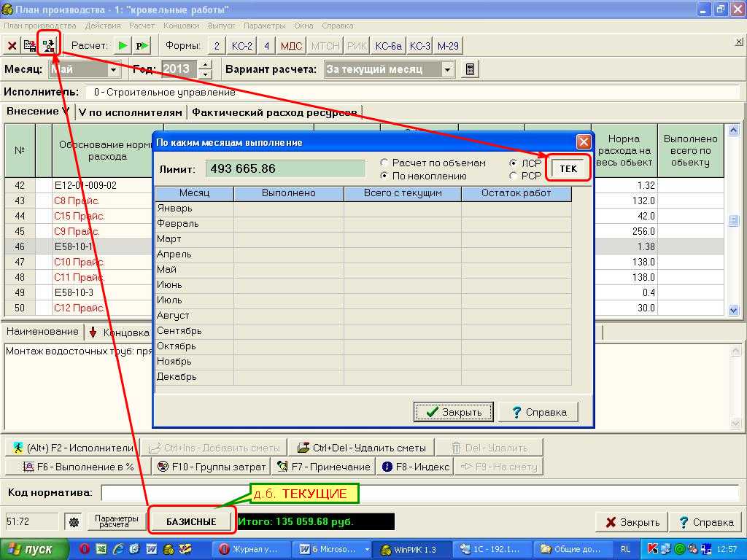Click the gear settings icon near 51:72

point(74,522)
